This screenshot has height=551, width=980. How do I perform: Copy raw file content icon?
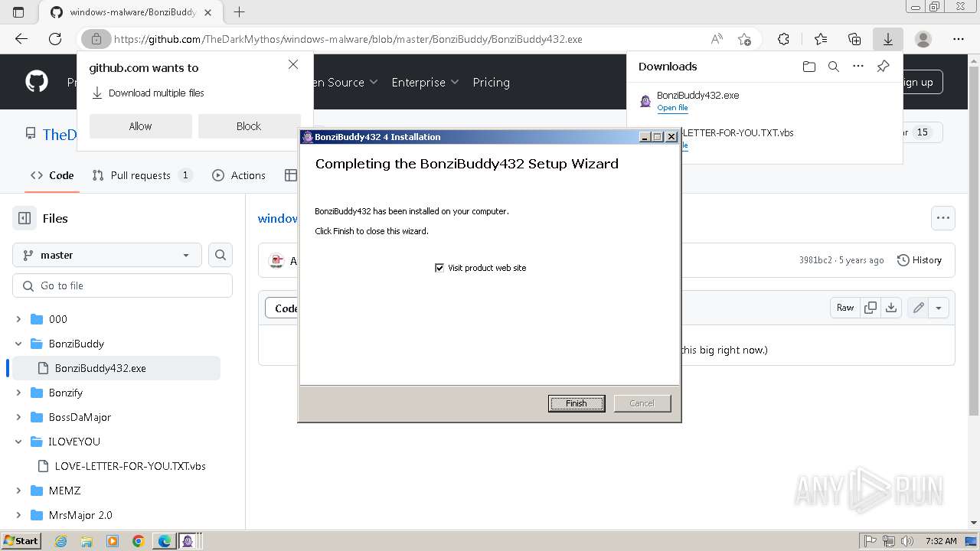pyautogui.click(x=871, y=308)
